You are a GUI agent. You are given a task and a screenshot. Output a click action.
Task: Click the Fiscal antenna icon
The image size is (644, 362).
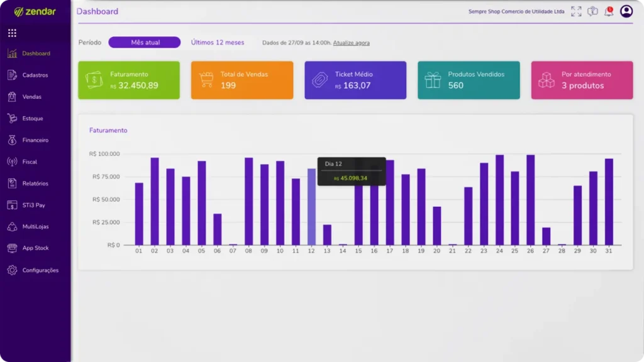12,162
